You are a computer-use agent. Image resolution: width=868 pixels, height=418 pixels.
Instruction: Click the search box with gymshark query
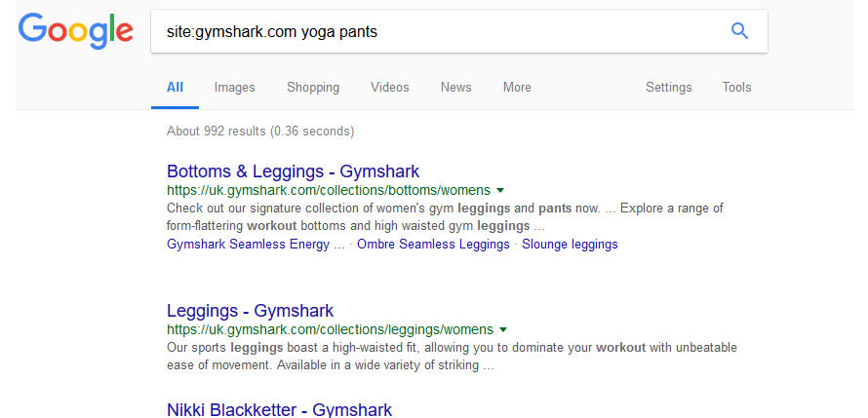459,31
